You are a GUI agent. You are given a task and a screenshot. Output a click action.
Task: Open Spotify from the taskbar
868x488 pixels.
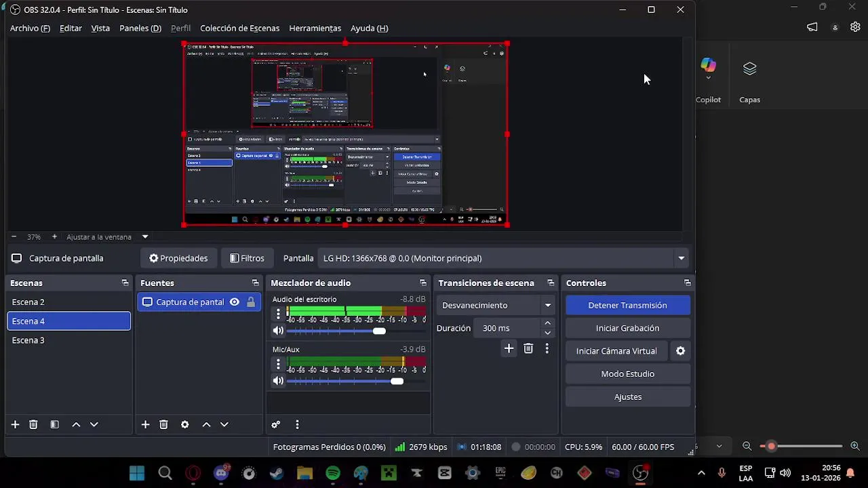(332, 473)
